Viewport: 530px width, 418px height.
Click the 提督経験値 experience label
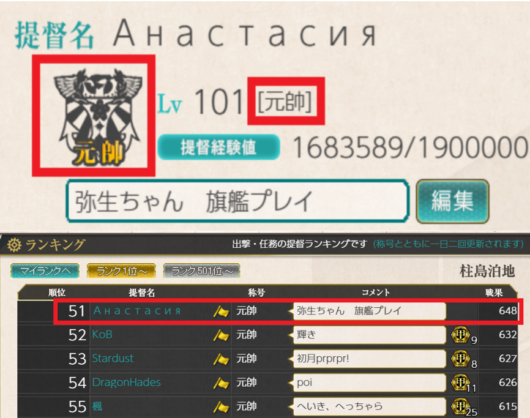pyautogui.click(x=219, y=147)
